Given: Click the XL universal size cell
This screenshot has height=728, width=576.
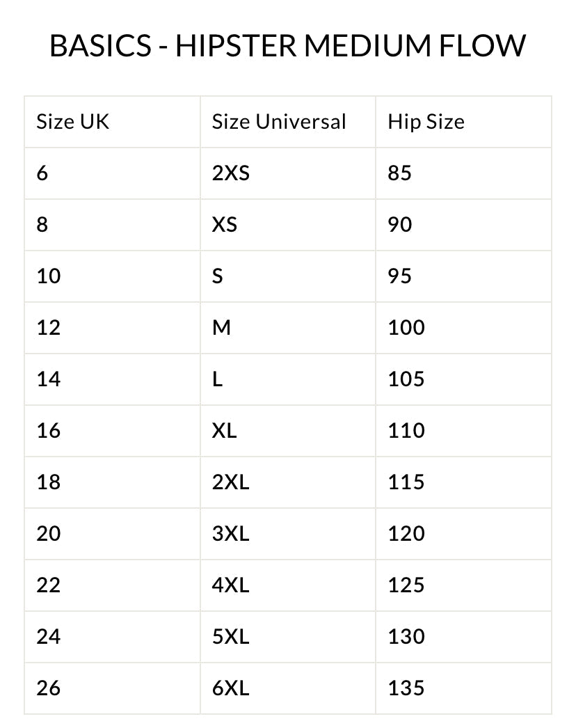Looking at the screenshot, I should click(x=224, y=431).
